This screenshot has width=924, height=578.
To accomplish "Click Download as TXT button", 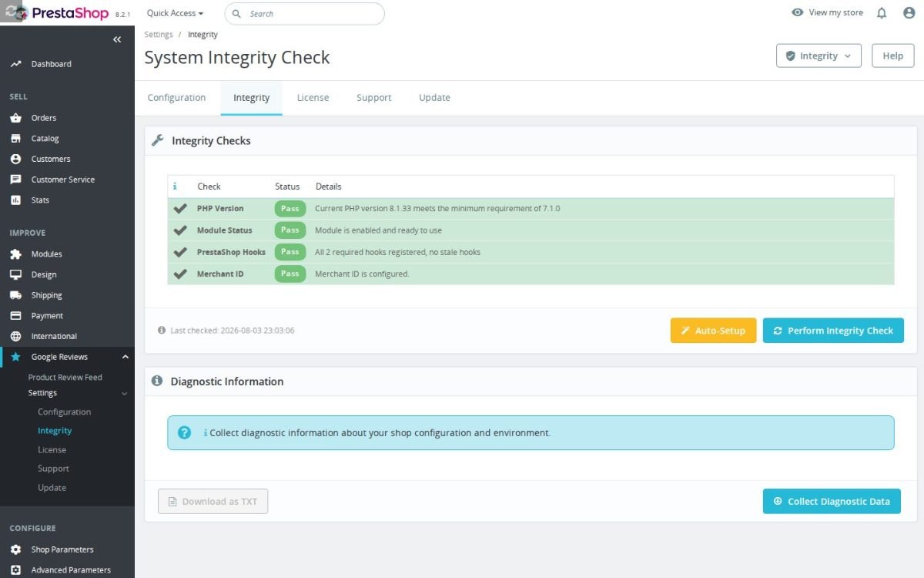I will [x=213, y=501].
